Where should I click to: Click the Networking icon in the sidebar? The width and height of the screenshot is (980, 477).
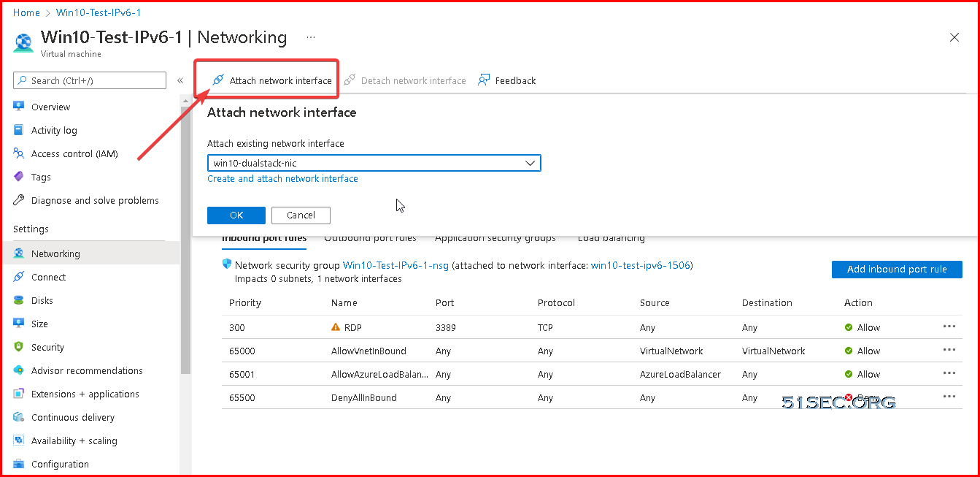click(19, 253)
